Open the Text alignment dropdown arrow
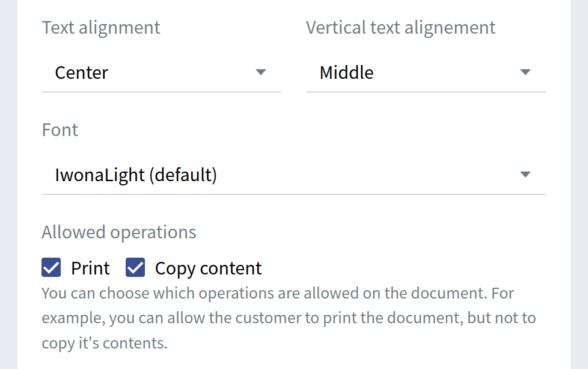Viewport: 588px width, 369px height. (x=261, y=72)
